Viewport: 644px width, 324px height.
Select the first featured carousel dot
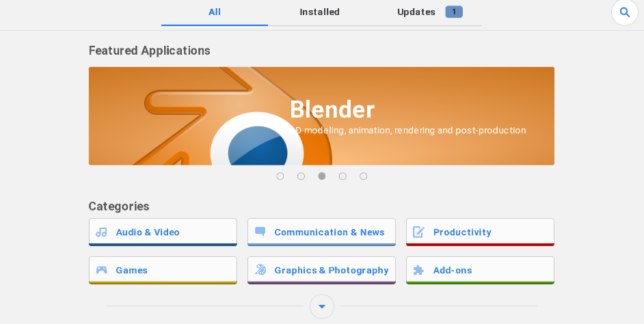280,176
